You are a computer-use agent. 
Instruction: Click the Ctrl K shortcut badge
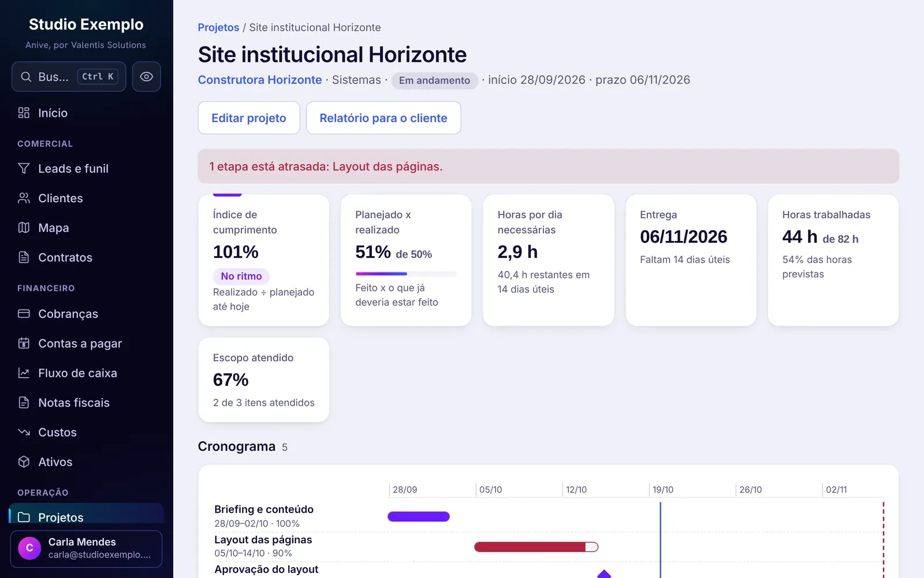click(x=98, y=76)
